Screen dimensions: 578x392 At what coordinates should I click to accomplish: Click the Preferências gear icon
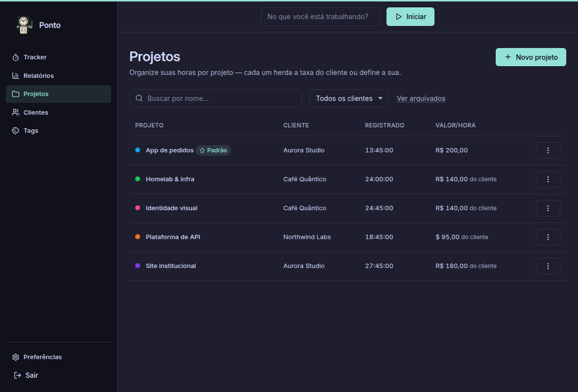tap(16, 357)
